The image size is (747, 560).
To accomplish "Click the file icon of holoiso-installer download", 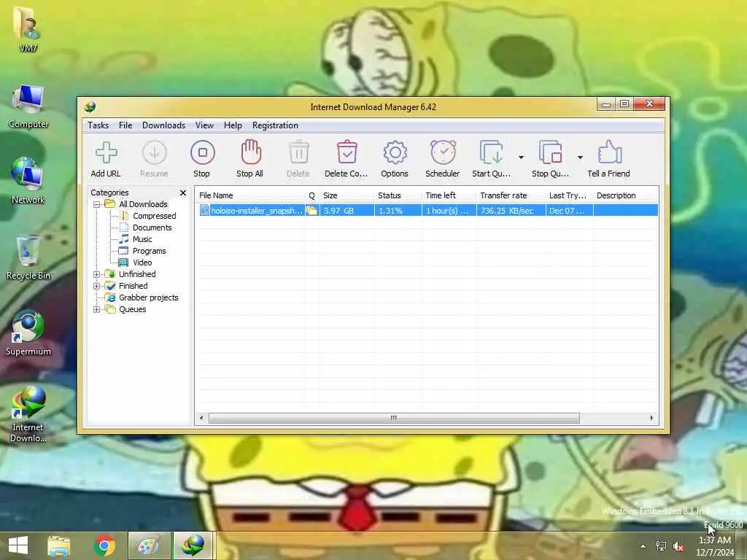I will click(x=204, y=211).
